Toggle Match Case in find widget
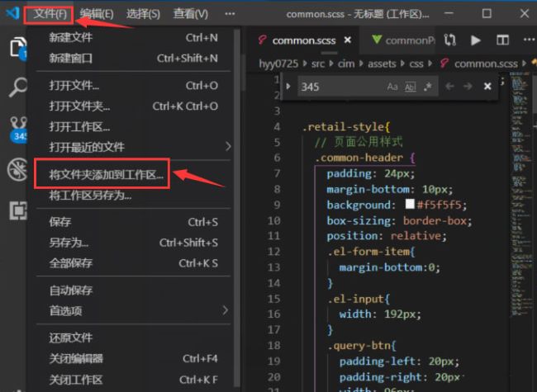 click(x=393, y=87)
